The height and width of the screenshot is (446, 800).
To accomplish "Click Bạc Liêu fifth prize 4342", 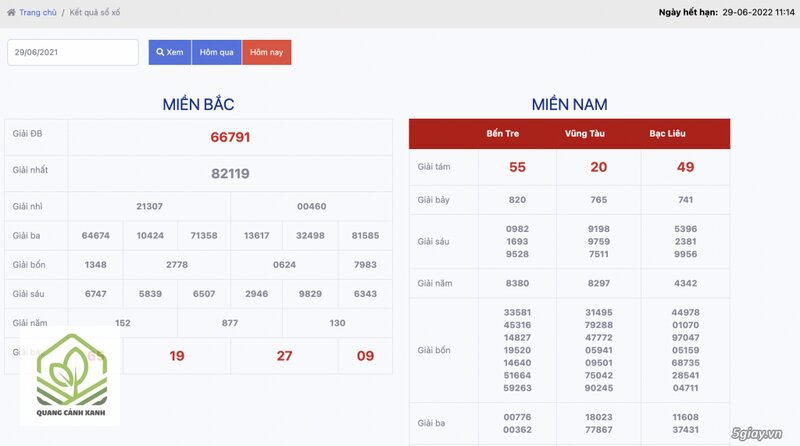I will (685, 283).
